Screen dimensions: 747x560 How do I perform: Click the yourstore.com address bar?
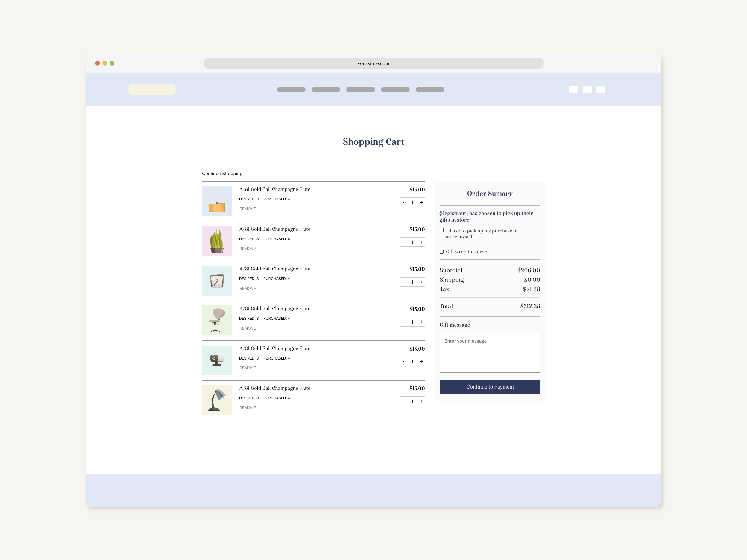(373, 63)
